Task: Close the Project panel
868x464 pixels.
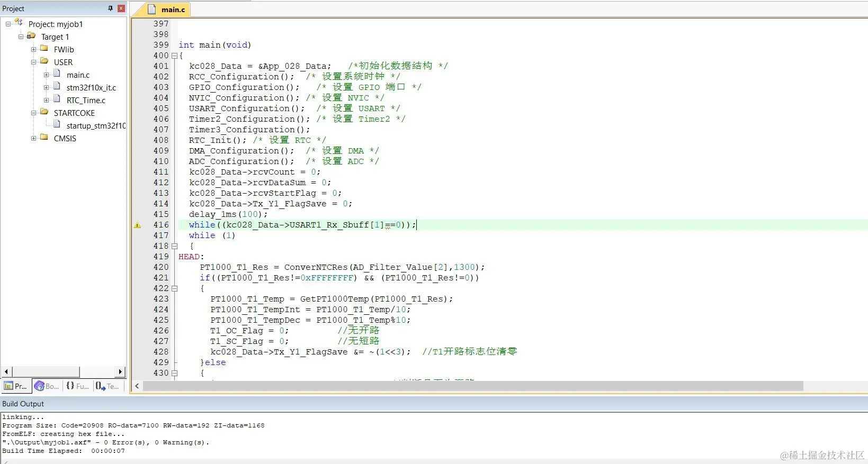Action: click(121, 8)
